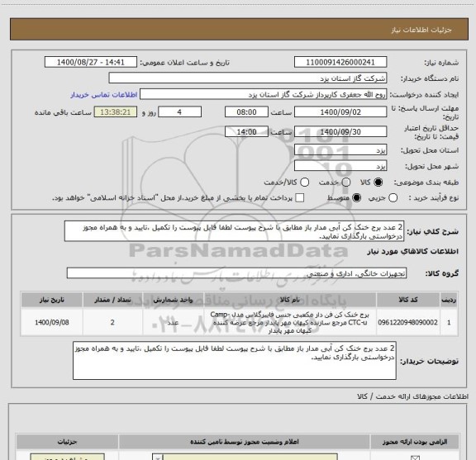
Task: Select the خدمت radio button
Action: point(346,182)
